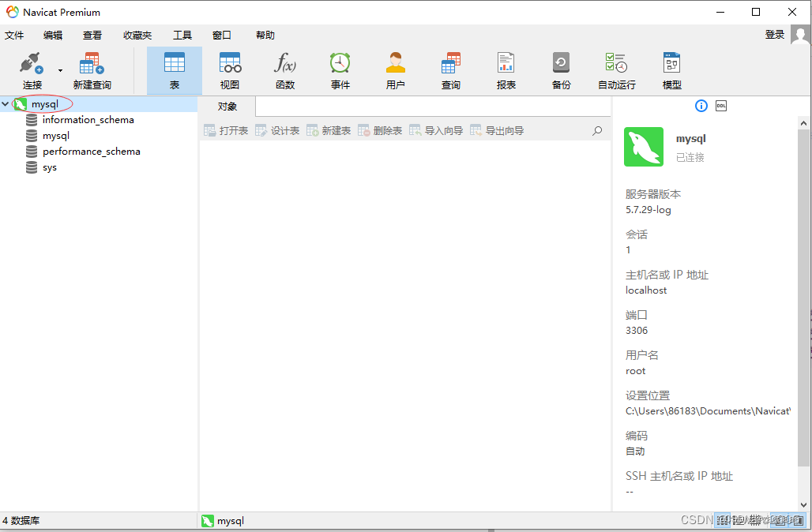Click the 5.7.29-log server version value

pyautogui.click(x=648, y=210)
